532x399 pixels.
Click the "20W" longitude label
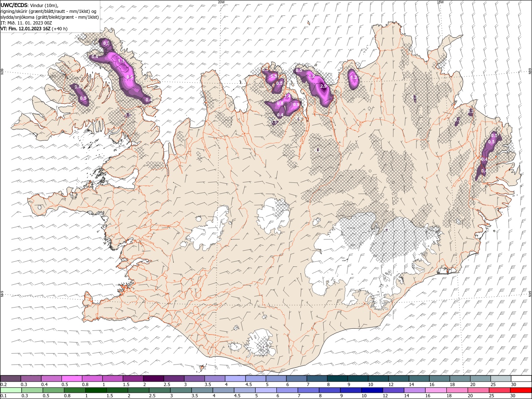coord(221,2)
